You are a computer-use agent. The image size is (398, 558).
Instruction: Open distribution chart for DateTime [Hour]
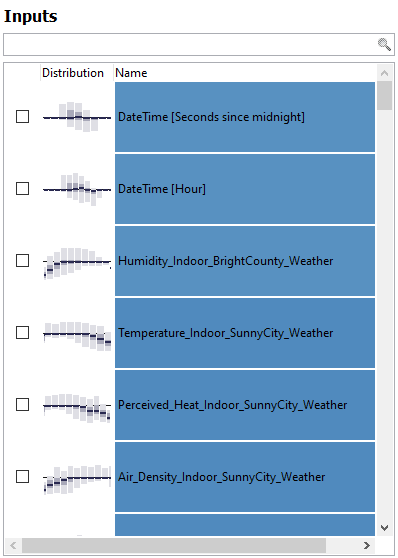77,189
